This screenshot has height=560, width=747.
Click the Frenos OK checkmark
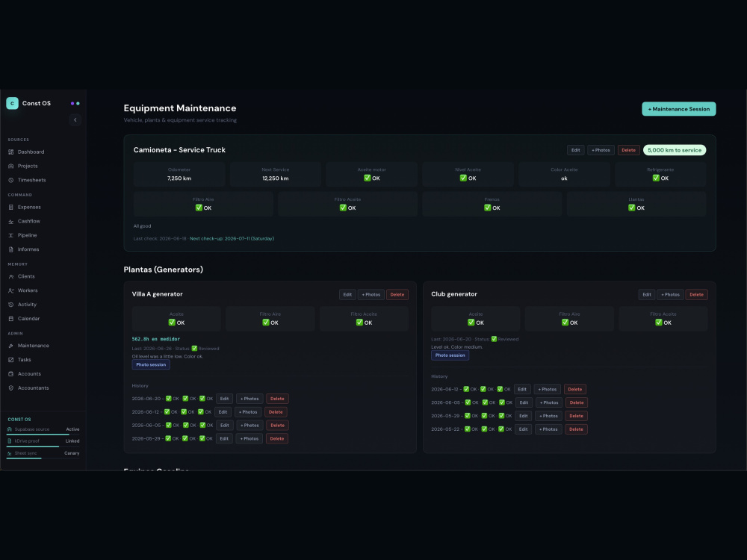point(487,208)
